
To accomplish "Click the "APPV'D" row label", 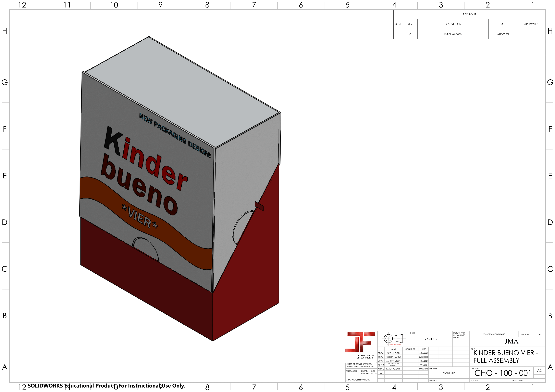I will tap(381, 369).
